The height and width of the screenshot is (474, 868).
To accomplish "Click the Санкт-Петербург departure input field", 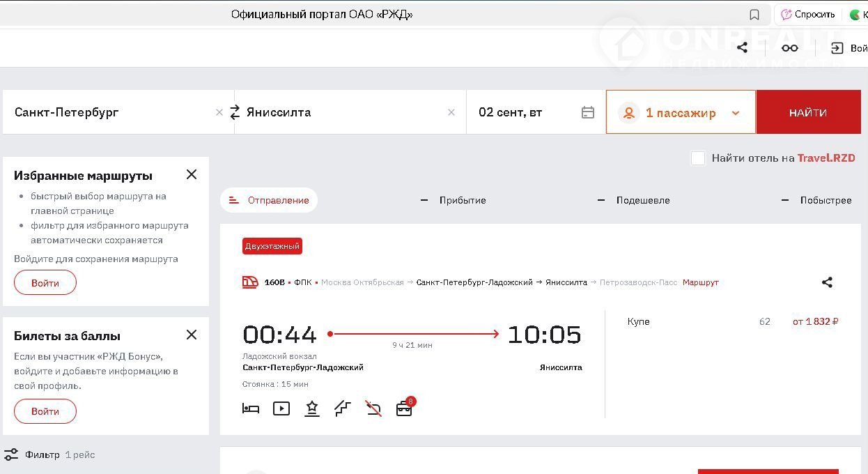I will coord(111,112).
